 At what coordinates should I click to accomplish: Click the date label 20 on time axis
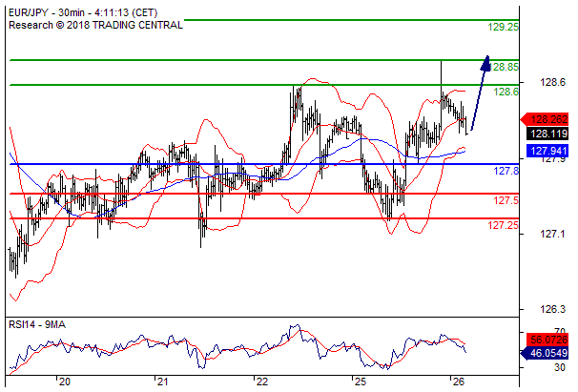coord(64,382)
